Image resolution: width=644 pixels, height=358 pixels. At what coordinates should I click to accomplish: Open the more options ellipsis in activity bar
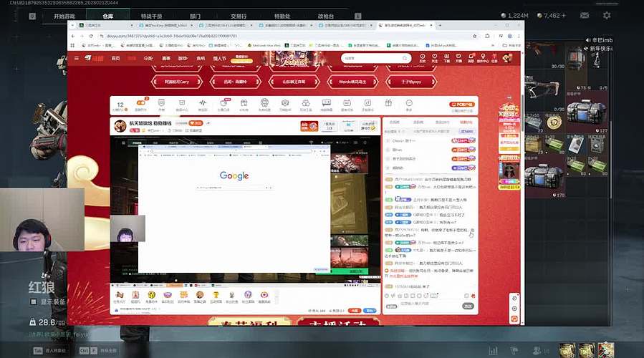[x=408, y=105]
